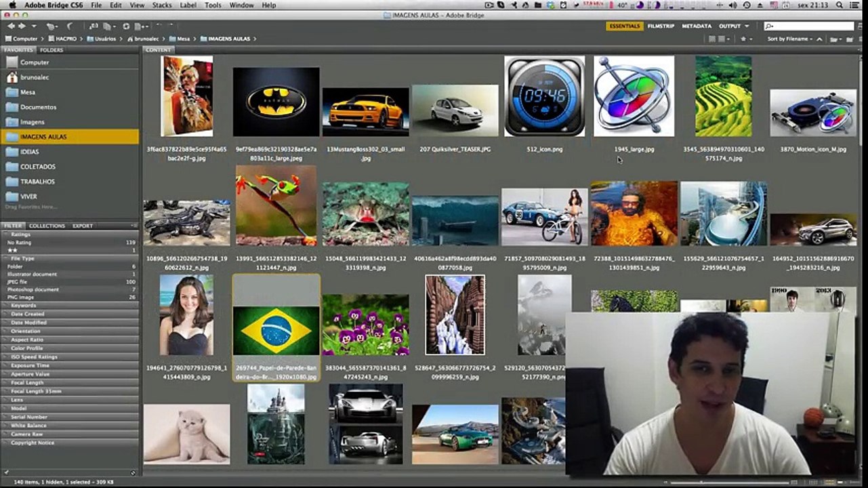This screenshot has width=868, height=488.
Task: Switch to the Folders tab
Action: (x=51, y=50)
